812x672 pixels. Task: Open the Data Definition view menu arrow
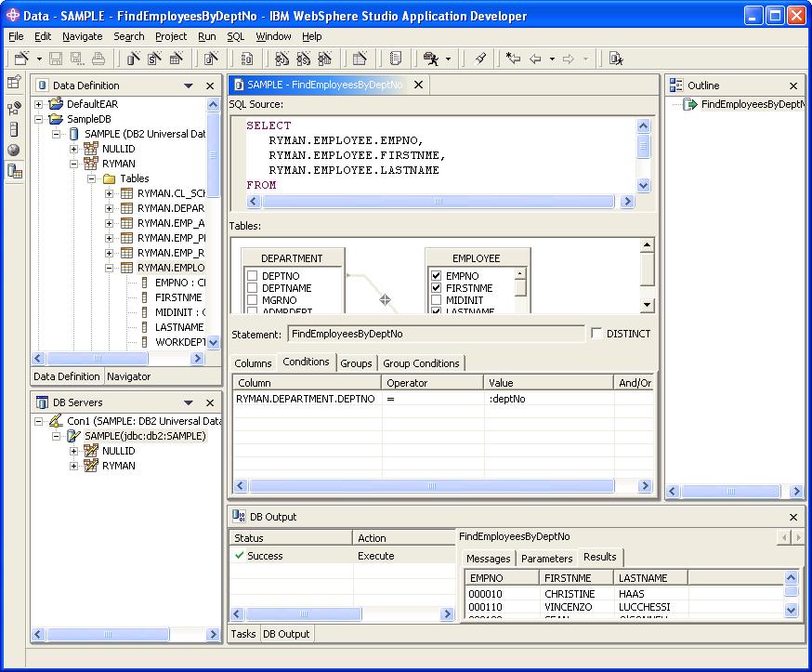coord(189,86)
